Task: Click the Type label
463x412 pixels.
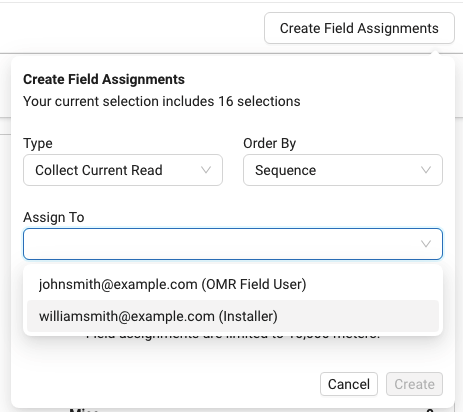Action: [38, 143]
